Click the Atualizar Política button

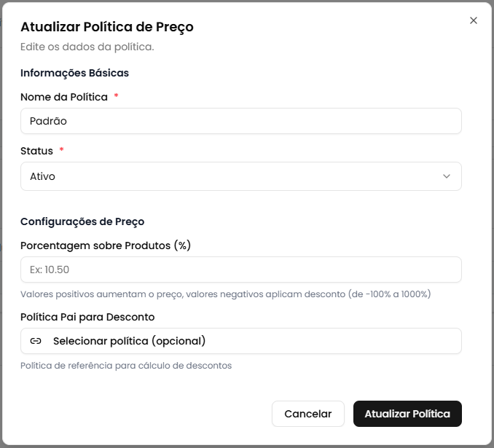click(x=407, y=414)
